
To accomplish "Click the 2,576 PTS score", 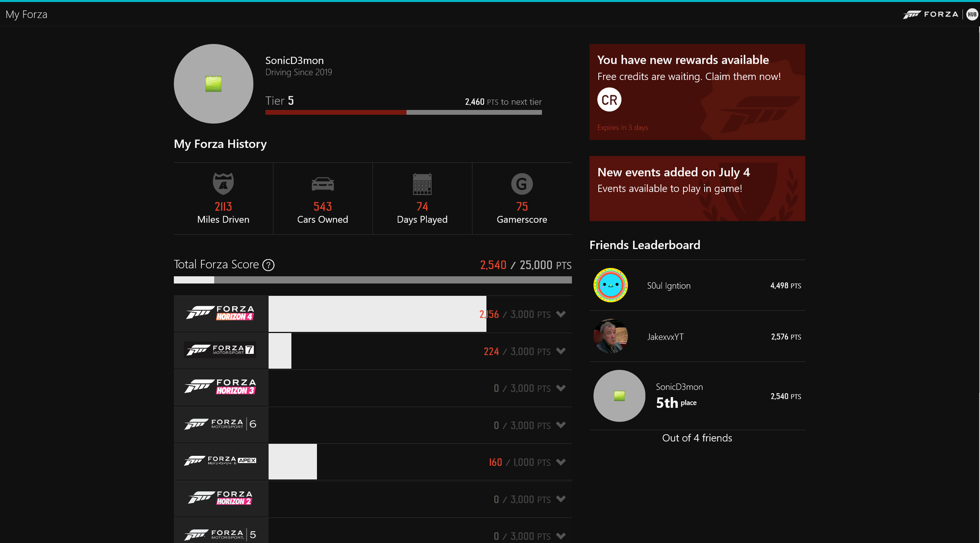I will pos(786,337).
